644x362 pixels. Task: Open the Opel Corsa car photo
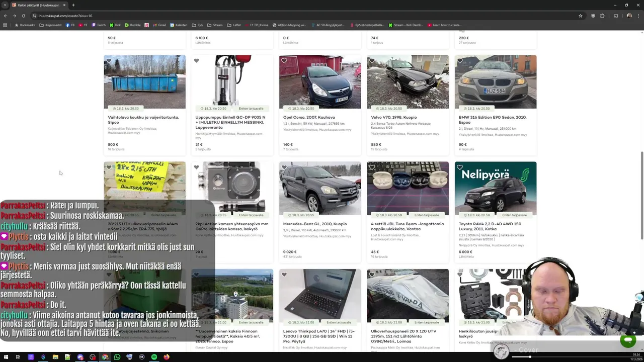320,81
